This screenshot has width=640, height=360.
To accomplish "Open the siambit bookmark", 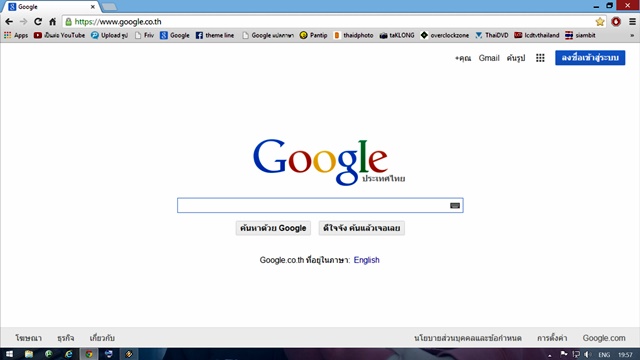I will click(580, 36).
